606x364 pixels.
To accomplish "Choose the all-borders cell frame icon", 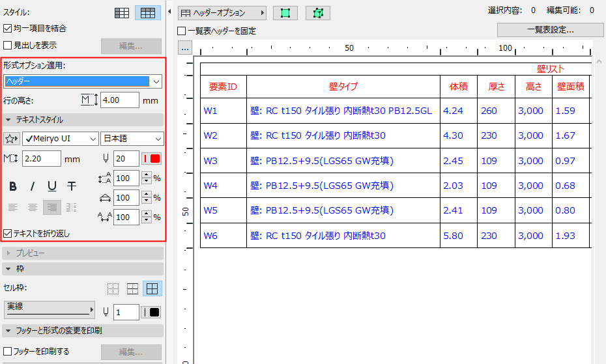I will coord(152,288).
